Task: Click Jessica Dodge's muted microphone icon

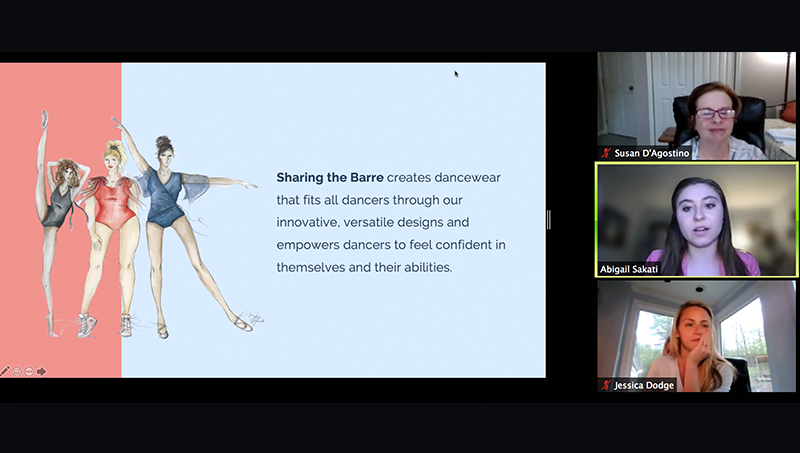Action: (606, 385)
